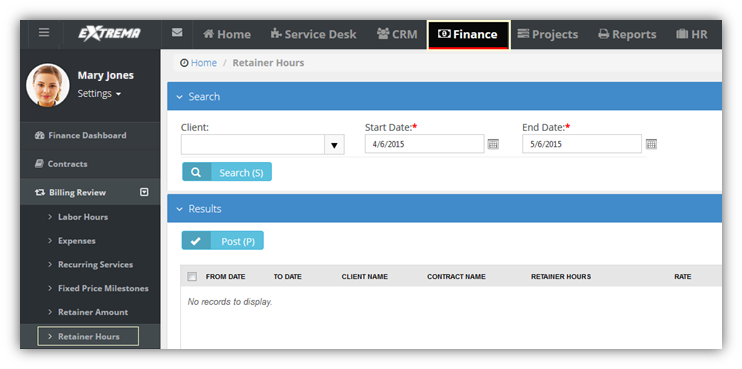Click the Start Date calendar icon
Image resolution: width=742 pixels, height=369 pixels.
tap(493, 144)
